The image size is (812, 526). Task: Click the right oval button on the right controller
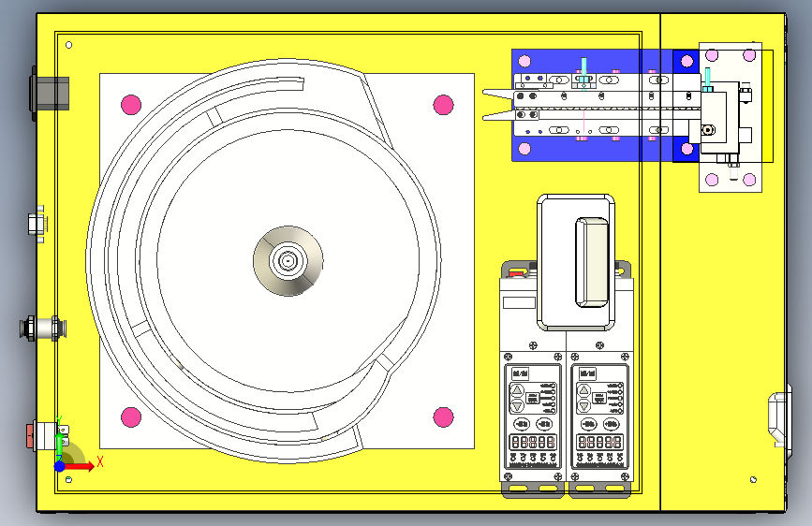click(x=611, y=425)
